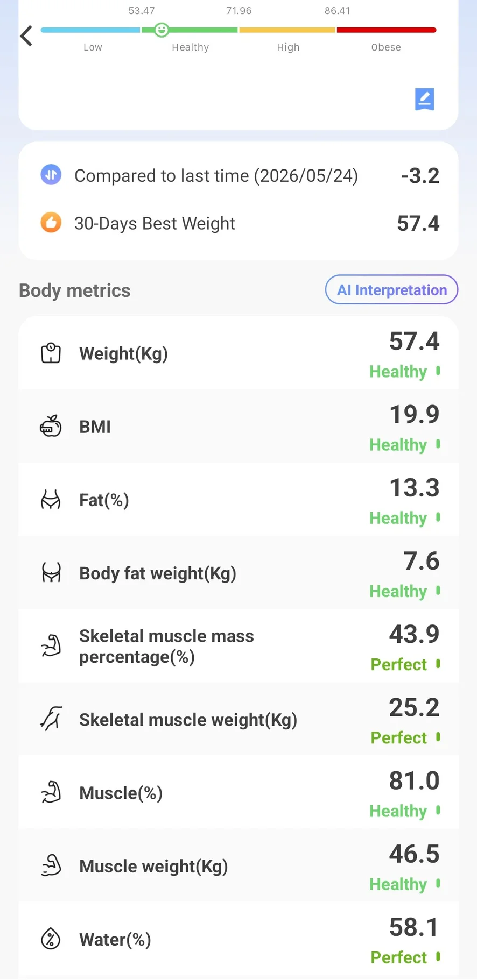Tap the red Obese range segment

click(387, 30)
